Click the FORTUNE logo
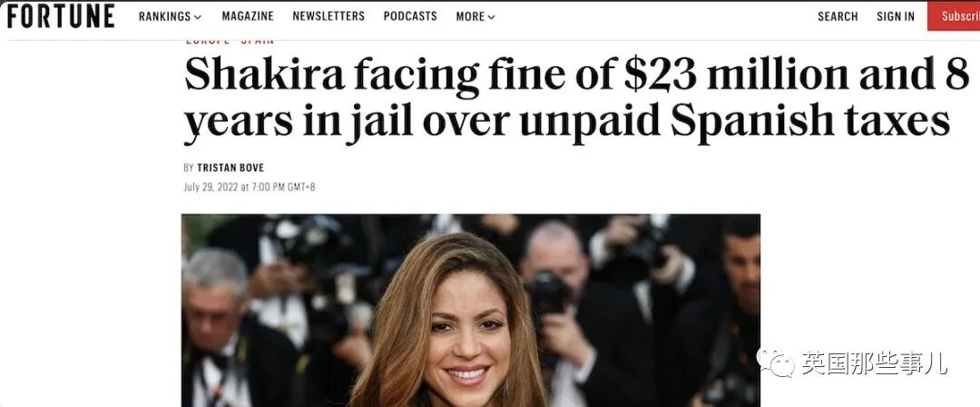The image size is (980, 407). [61, 16]
